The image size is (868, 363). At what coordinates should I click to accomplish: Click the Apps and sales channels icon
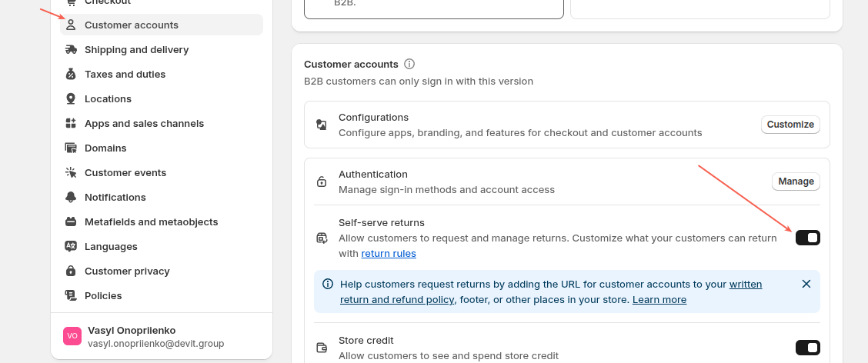(x=71, y=123)
